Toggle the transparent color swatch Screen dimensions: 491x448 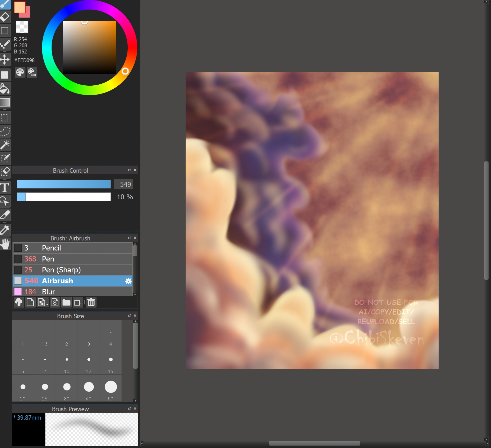(22, 27)
